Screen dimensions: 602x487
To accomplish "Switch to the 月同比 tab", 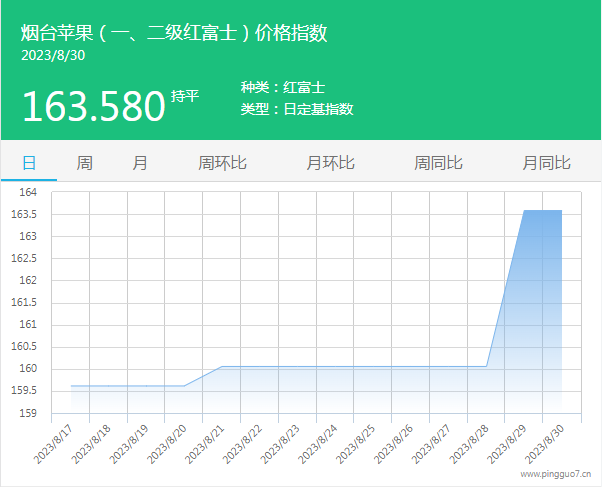I will tap(546, 163).
